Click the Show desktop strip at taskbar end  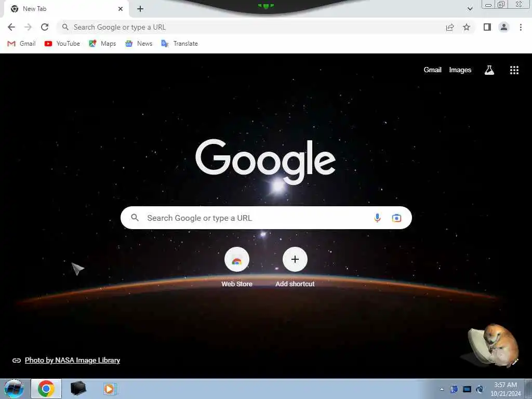528,389
